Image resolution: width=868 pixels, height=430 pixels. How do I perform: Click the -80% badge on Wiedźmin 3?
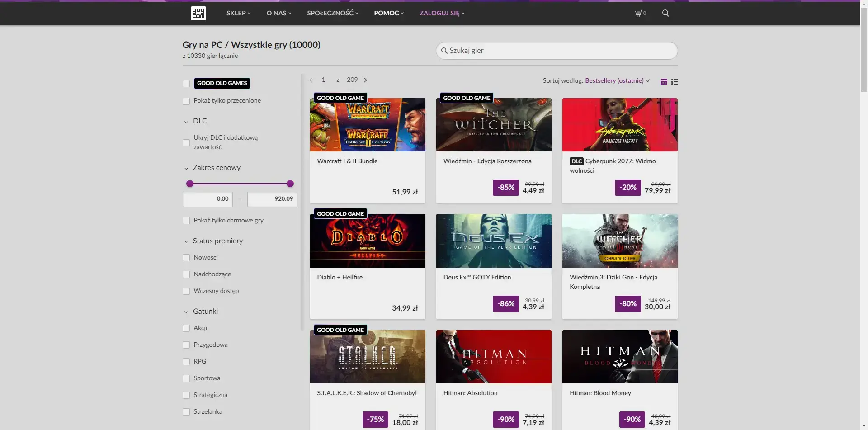click(627, 303)
